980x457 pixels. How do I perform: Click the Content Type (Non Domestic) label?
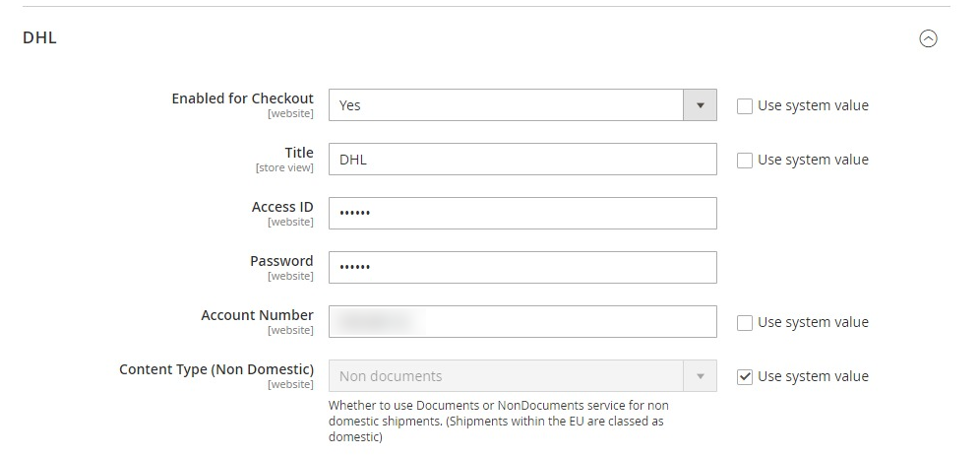pos(216,369)
